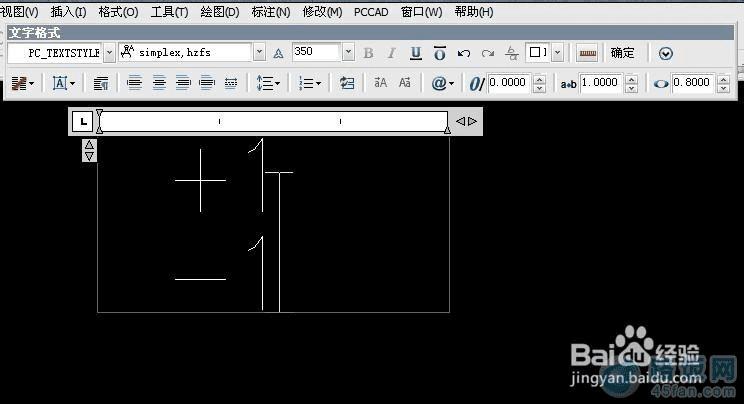Click the text height field 350
This screenshot has width=744, height=404.
[x=316, y=52]
